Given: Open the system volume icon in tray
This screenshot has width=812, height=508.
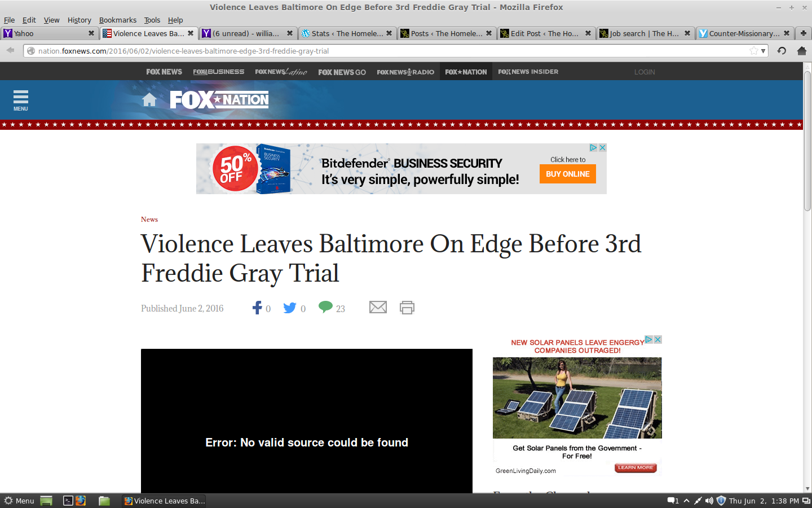Looking at the screenshot, I should click(x=709, y=501).
